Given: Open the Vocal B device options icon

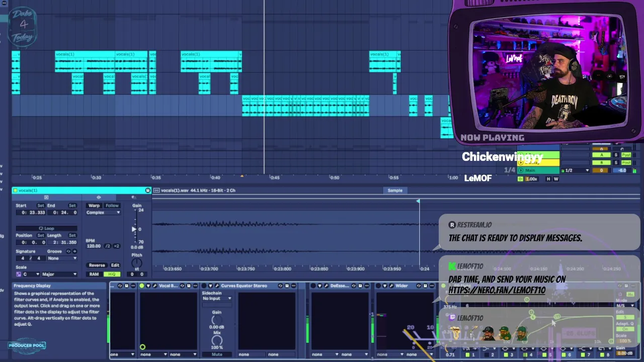Looking at the screenshot, I should [x=194, y=286].
